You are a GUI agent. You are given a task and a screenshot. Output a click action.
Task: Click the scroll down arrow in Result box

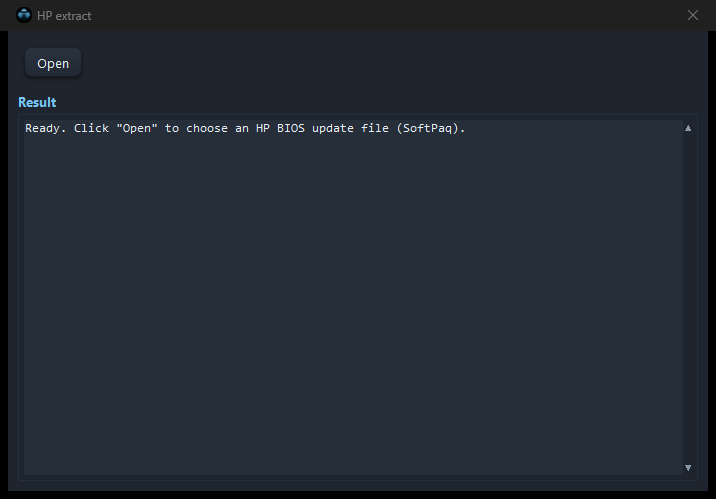click(x=688, y=467)
